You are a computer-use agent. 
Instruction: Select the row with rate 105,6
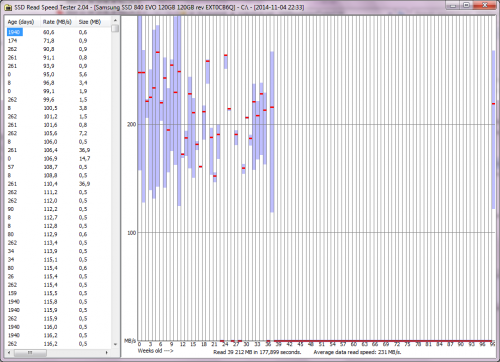pyautogui.click(x=58, y=133)
